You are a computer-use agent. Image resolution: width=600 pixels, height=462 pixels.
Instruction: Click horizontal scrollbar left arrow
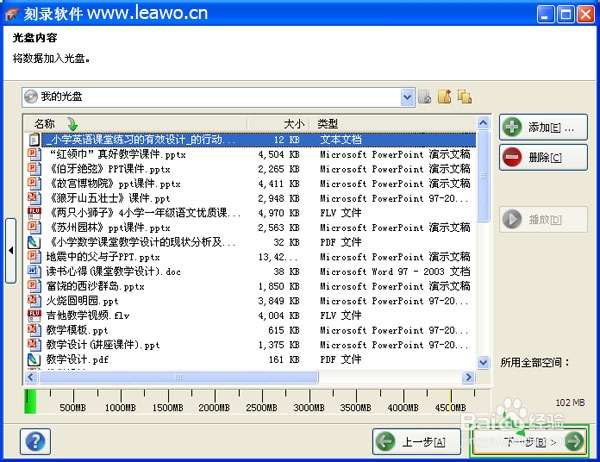[31, 377]
